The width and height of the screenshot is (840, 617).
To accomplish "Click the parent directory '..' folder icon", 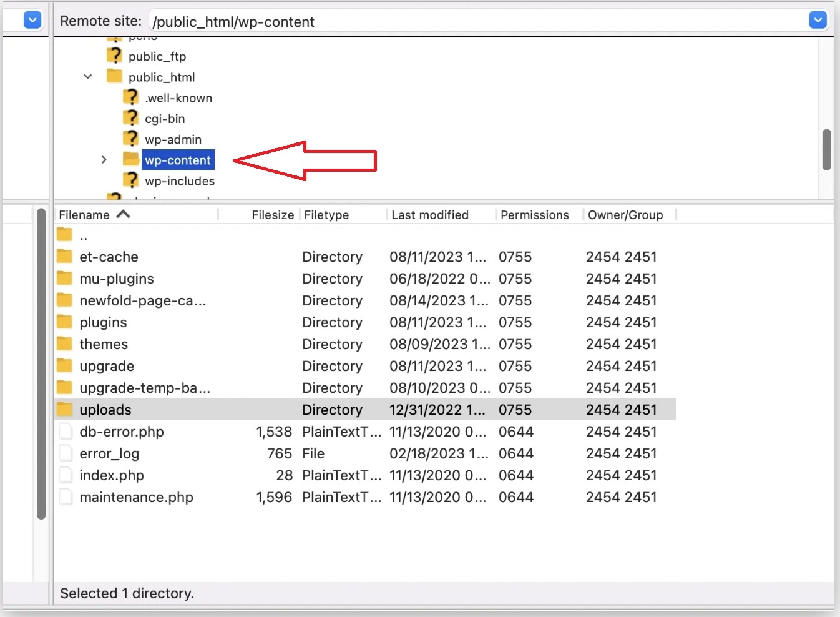I will click(x=65, y=234).
